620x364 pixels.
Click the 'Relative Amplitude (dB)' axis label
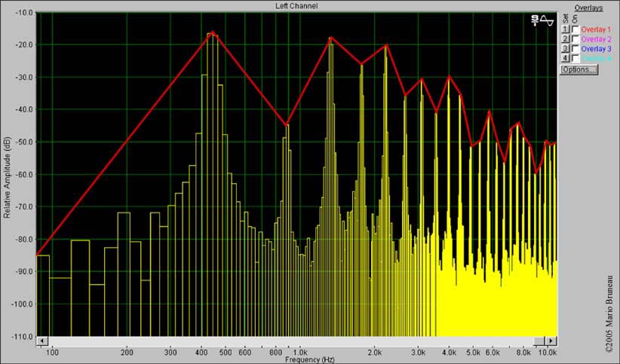[7, 178]
